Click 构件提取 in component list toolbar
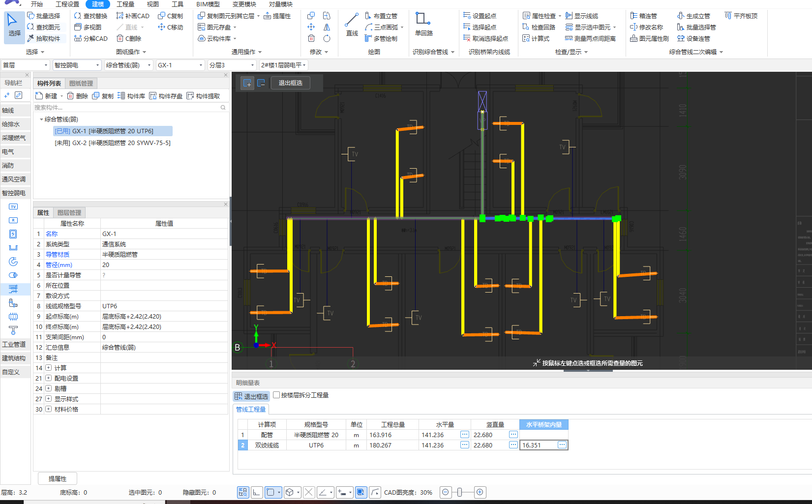 tap(204, 96)
